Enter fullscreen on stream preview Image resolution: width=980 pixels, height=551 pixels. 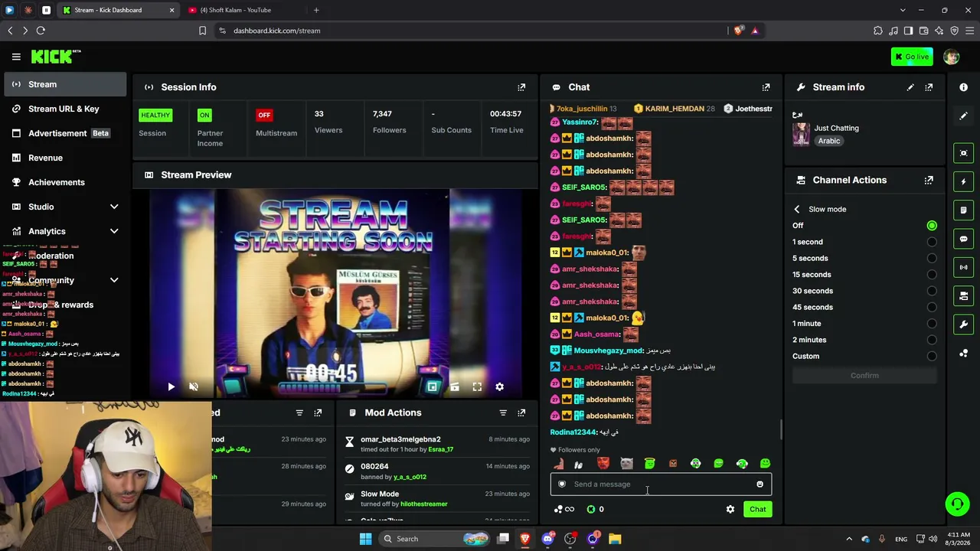coord(477,387)
